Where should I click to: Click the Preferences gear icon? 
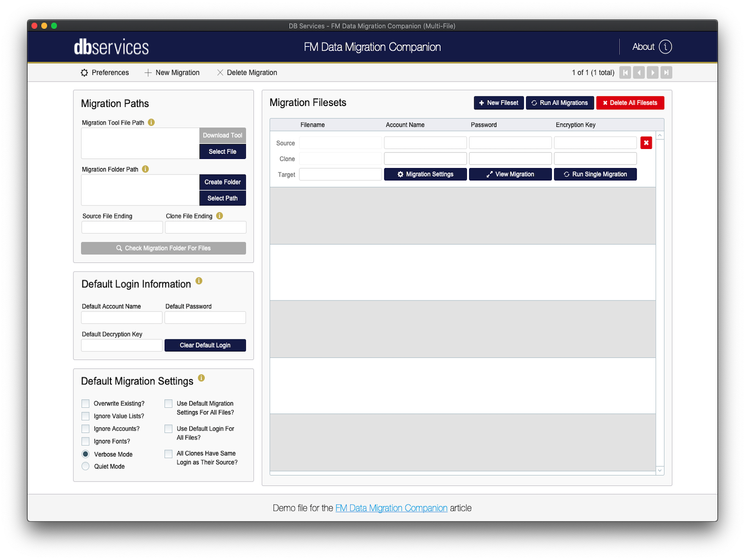tap(84, 72)
